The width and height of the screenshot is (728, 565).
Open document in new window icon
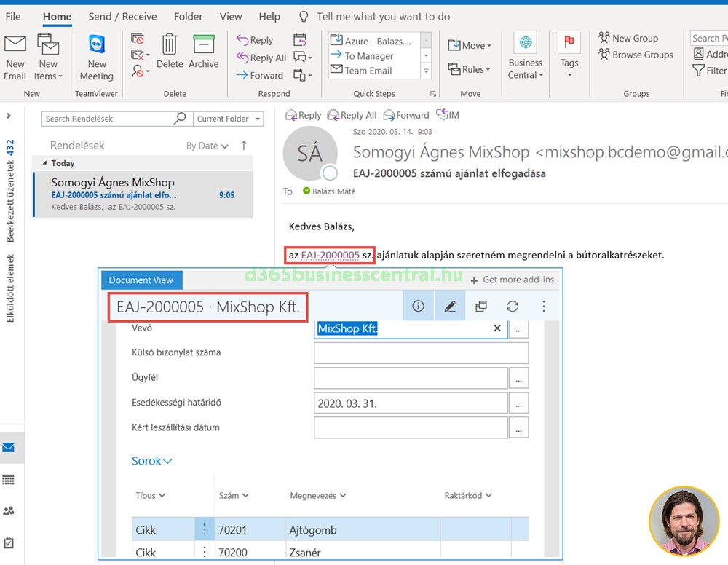click(481, 306)
